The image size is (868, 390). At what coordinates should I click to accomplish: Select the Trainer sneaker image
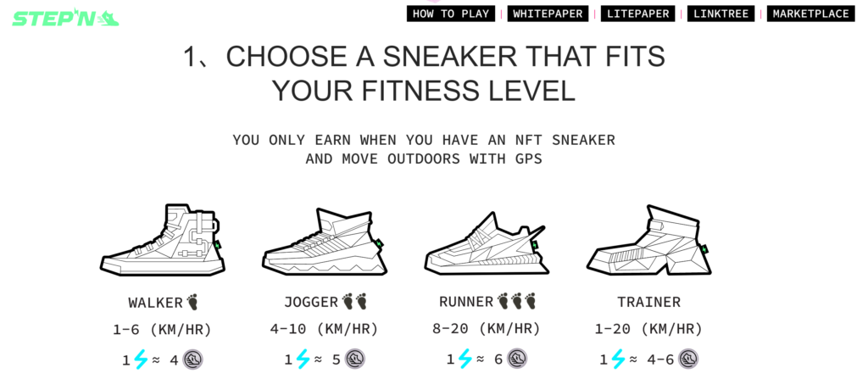point(648,240)
